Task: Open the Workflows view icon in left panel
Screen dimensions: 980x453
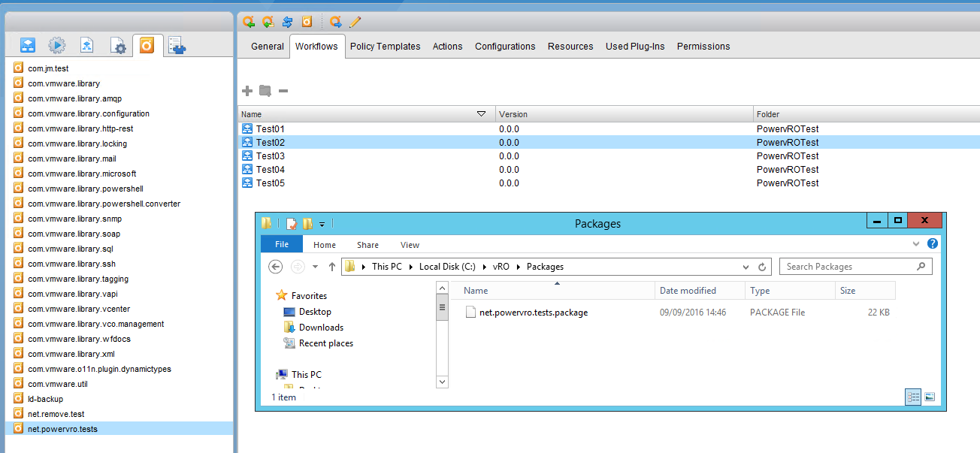Action: pyautogui.click(x=28, y=46)
